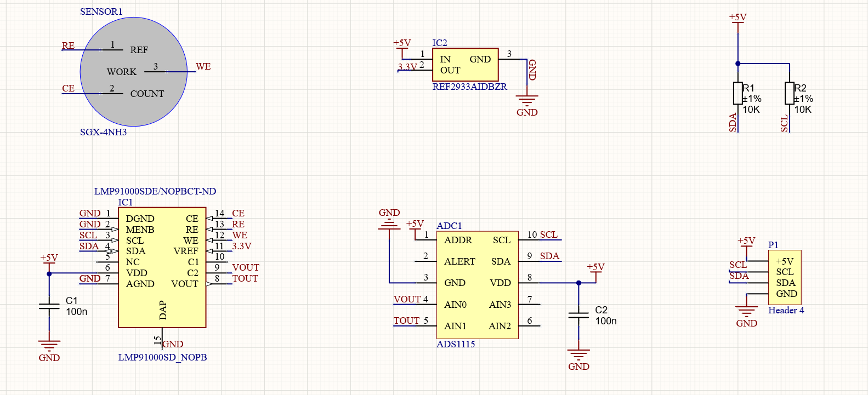The image size is (868, 395).
Task: Select the SGX-4NH3 part name text
Action: click(103, 132)
